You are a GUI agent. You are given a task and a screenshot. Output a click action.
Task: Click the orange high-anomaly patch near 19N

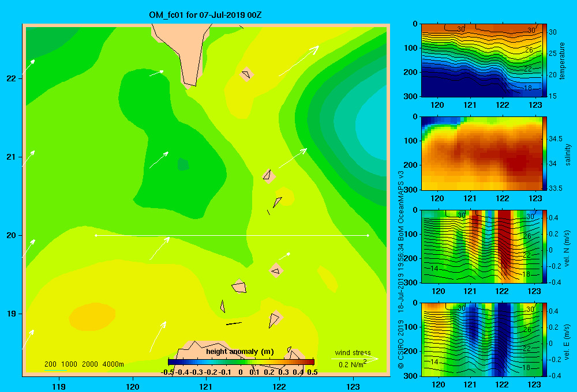click(x=92, y=316)
